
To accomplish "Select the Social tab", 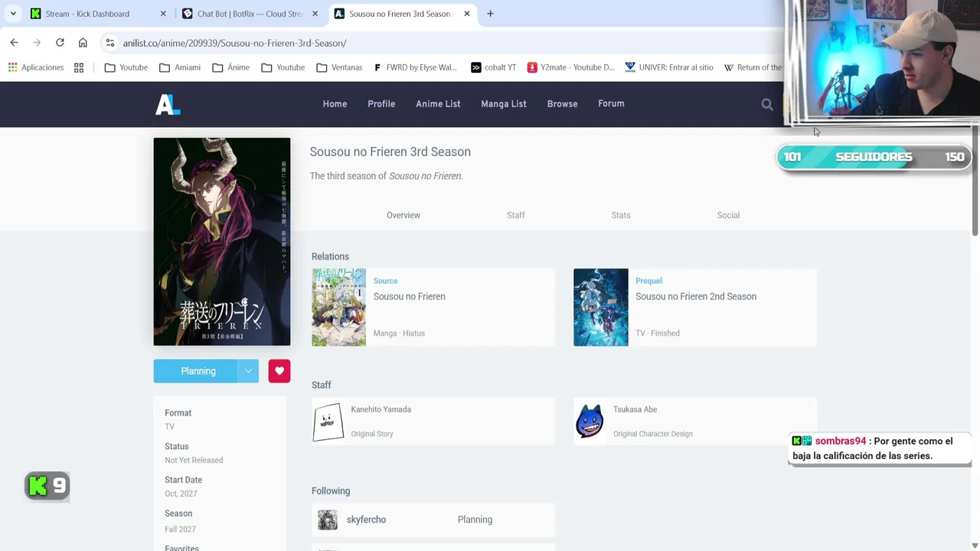I will 728,215.
